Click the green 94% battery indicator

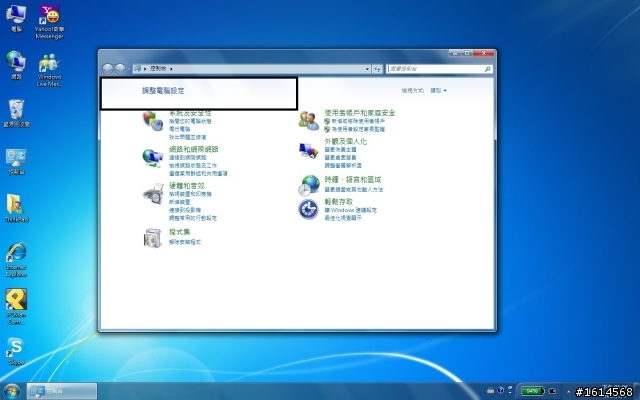tap(532, 391)
